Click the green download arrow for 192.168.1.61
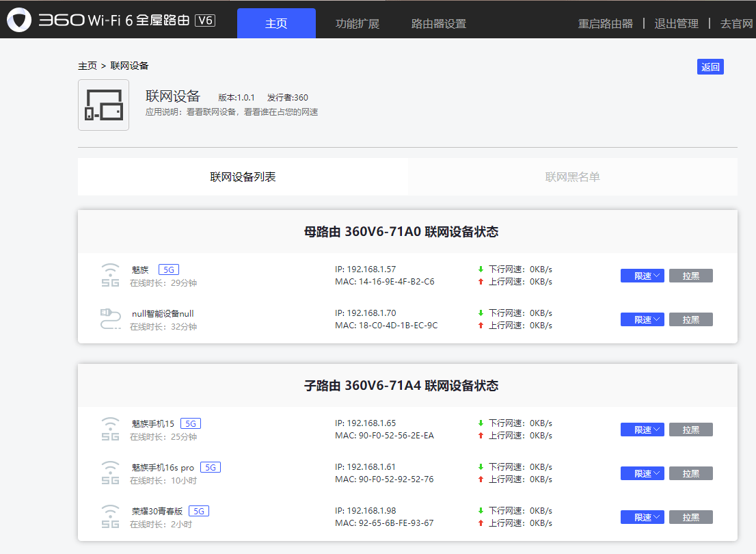Viewport: 756px width, 554px height. [x=481, y=467]
